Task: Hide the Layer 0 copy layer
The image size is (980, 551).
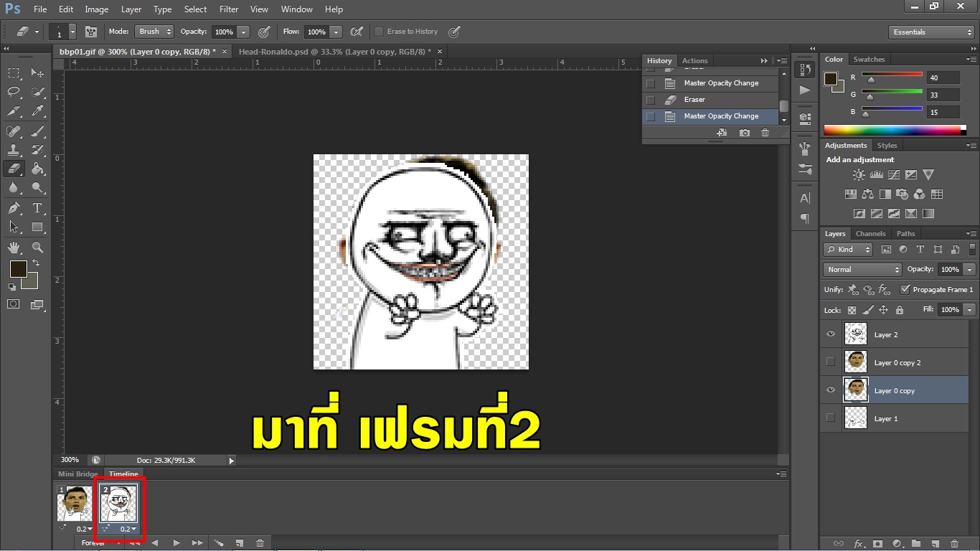Action: (x=831, y=390)
